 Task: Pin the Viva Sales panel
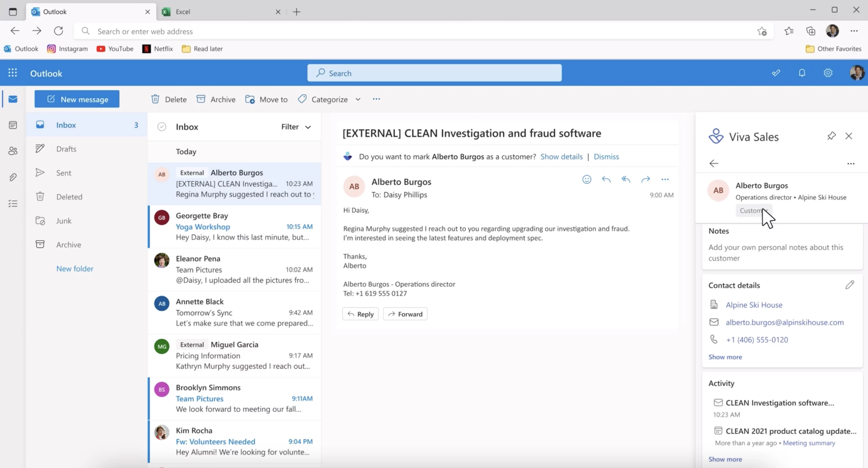click(x=831, y=136)
